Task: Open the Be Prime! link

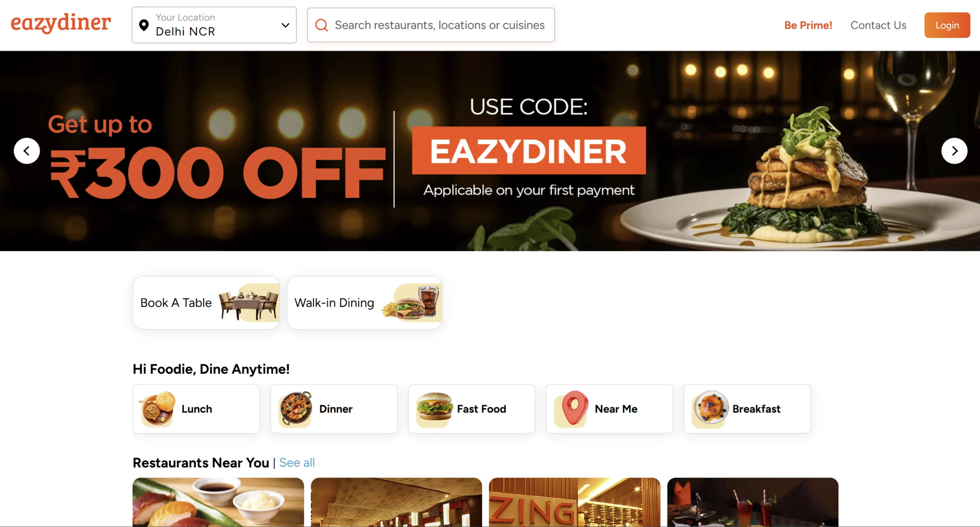Action: (808, 25)
